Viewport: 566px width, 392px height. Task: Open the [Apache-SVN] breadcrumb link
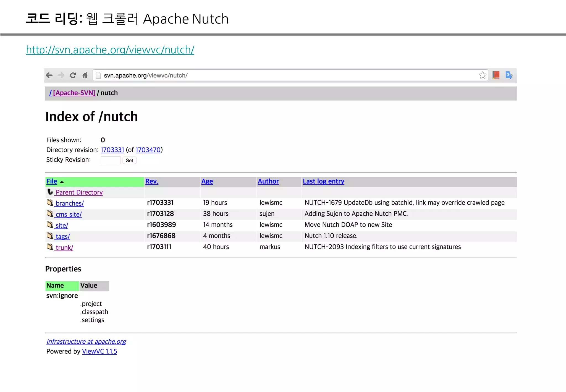[x=74, y=93]
